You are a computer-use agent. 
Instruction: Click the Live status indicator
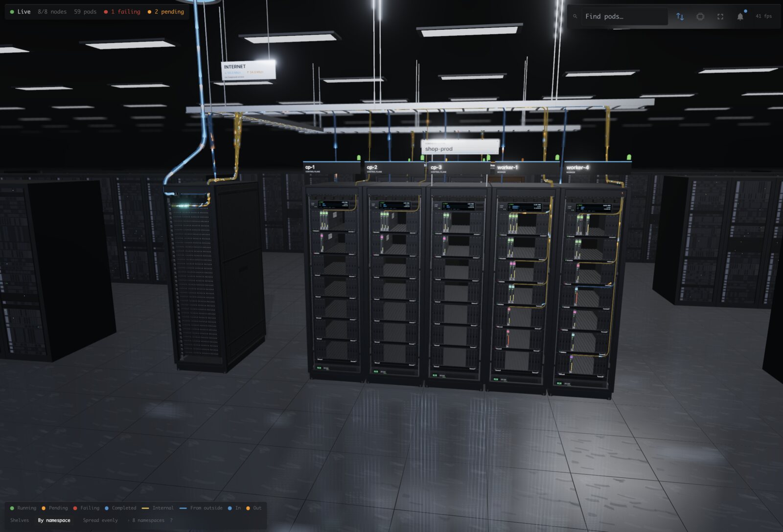click(20, 12)
